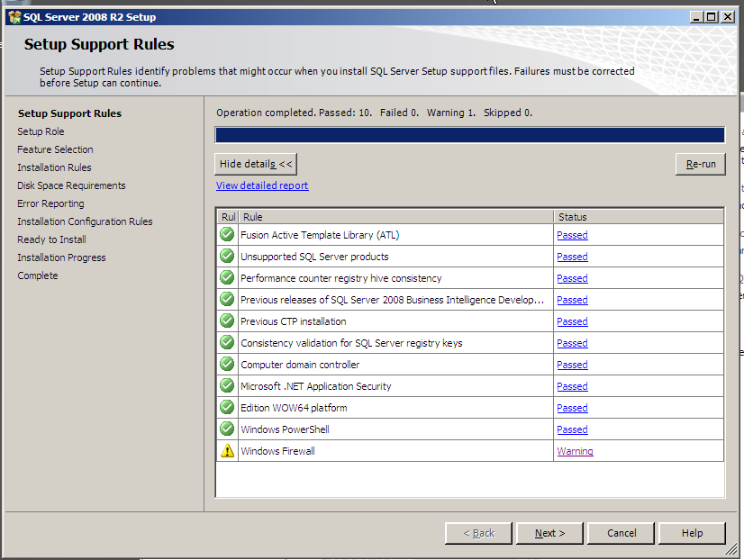Image resolution: width=744 pixels, height=560 pixels.
Task: Click green check icon for Performance counter registry hive
Action: (227, 277)
